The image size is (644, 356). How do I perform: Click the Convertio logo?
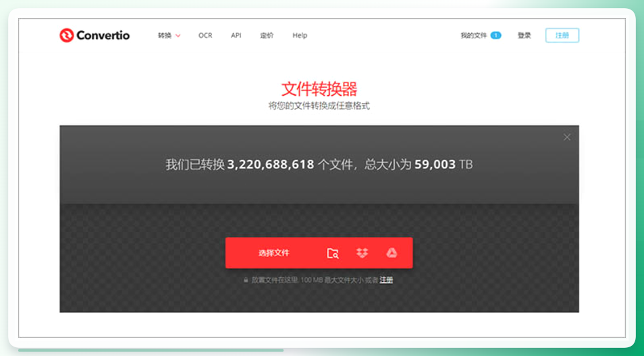click(95, 35)
